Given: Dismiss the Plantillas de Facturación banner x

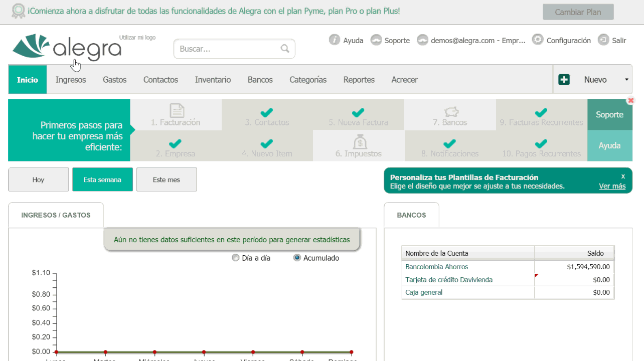Looking at the screenshot, I should (623, 176).
